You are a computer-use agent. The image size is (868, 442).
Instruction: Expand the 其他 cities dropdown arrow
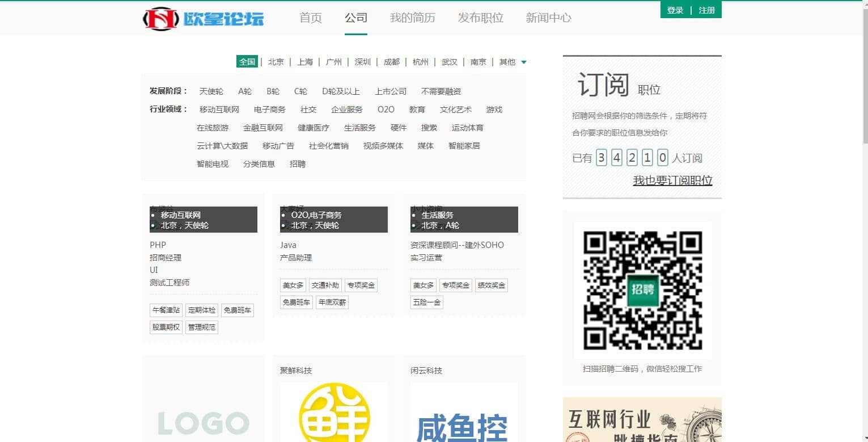523,62
